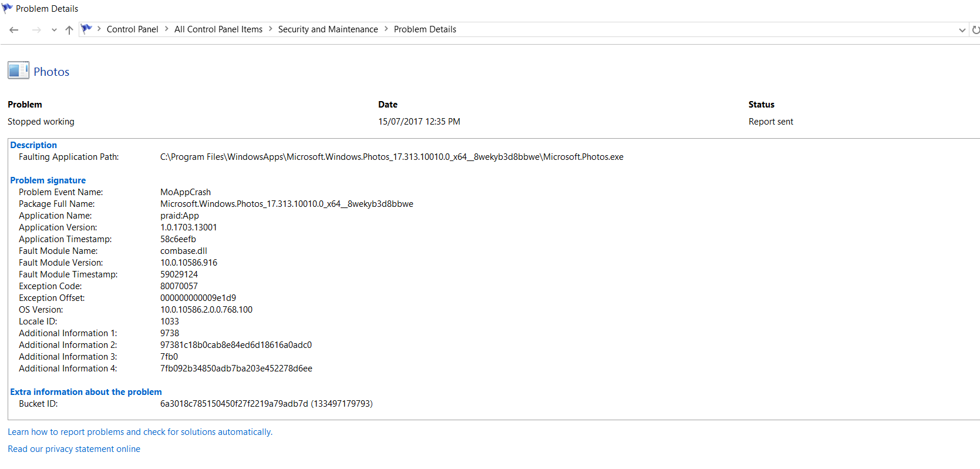The image size is (980, 469).
Task: Click OS version '10.0.10586.2.0.0.768.100'
Action: 206,310
